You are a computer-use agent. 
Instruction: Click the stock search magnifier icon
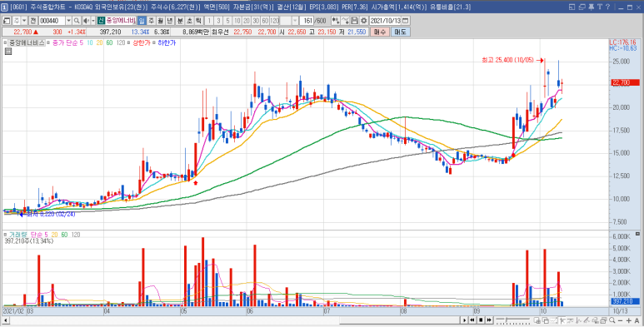pos(77,21)
